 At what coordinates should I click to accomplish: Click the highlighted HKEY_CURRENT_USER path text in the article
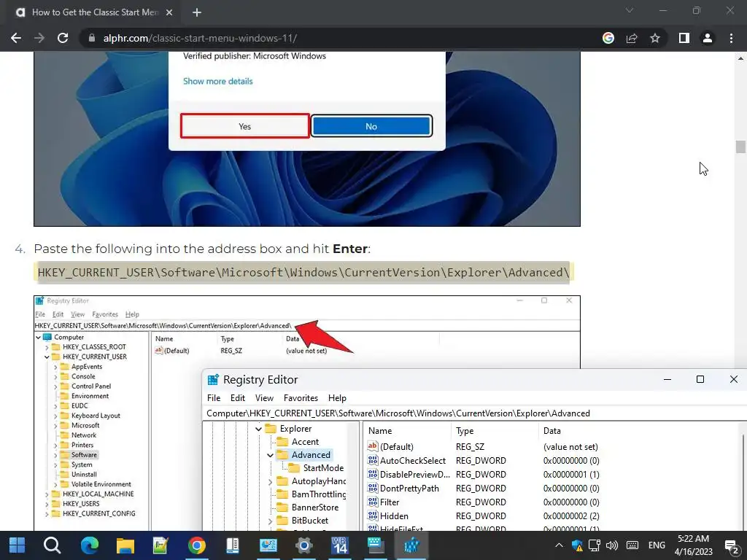pyautogui.click(x=303, y=273)
